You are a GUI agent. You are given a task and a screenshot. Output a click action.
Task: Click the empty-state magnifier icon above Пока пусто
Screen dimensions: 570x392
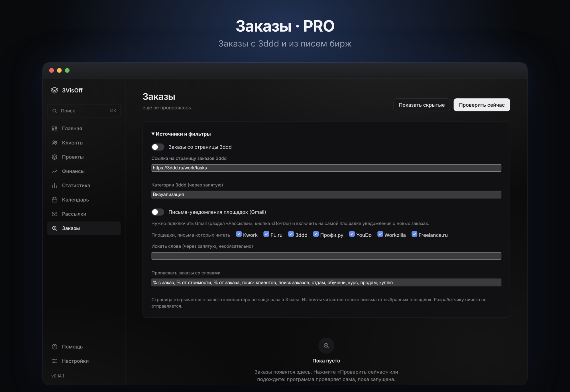(326, 346)
